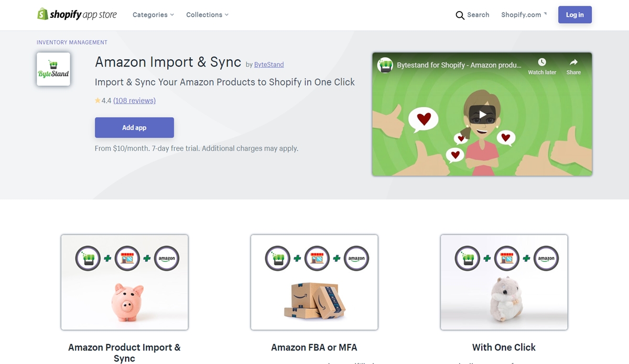Image resolution: width=629 pixels, height=364 pixels.
Task: Click the Shopify app store logo
Action: point(77,15)
